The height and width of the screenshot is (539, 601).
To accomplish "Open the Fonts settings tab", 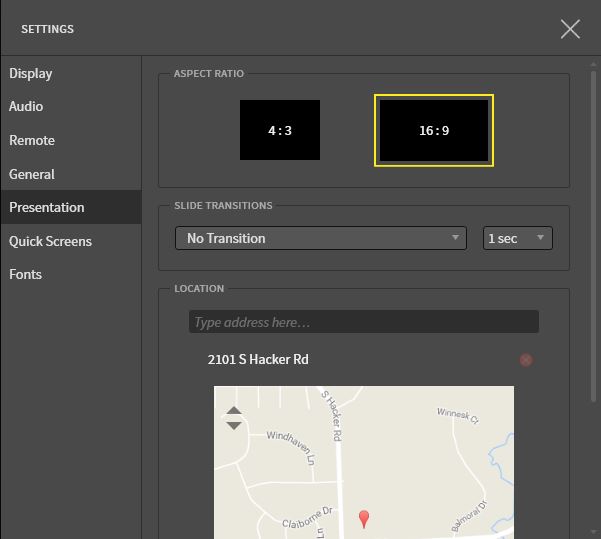I will coord(71,274).
